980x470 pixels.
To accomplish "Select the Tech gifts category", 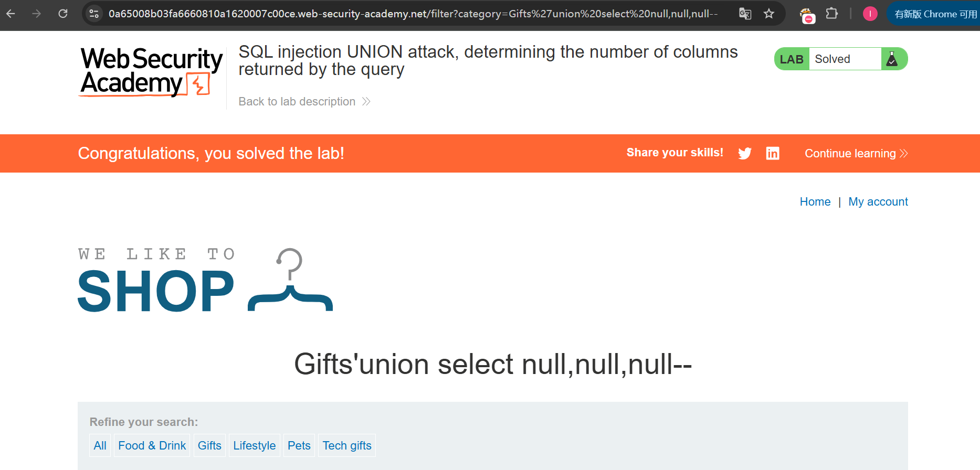I will pyautogui.click(x=346, y=445).
